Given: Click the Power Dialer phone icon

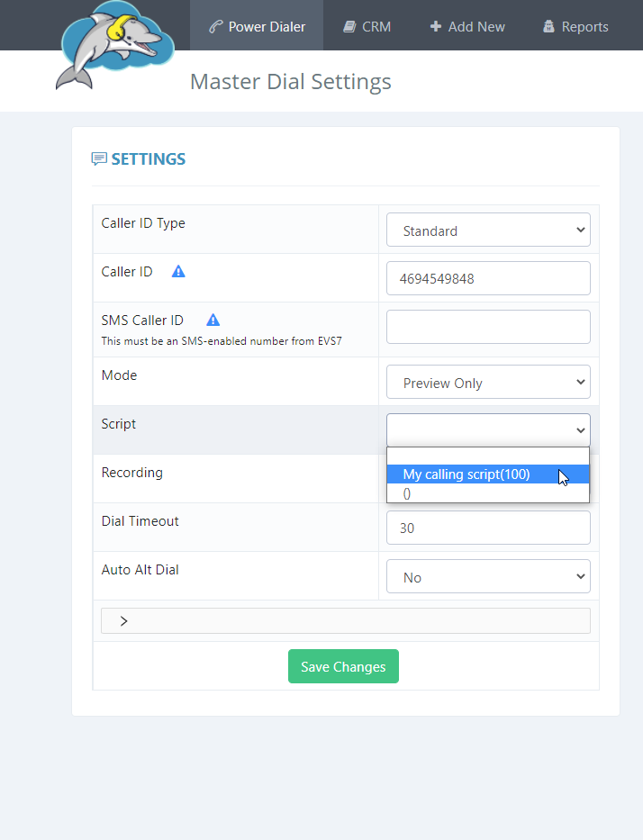Looking at the screenshot, I should point(216,27).
